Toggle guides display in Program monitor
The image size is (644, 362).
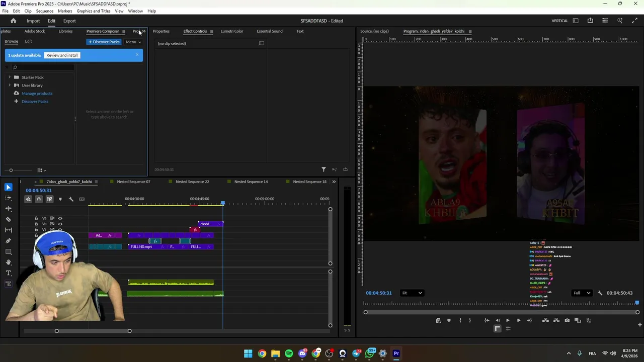click(x=508, y=329)
